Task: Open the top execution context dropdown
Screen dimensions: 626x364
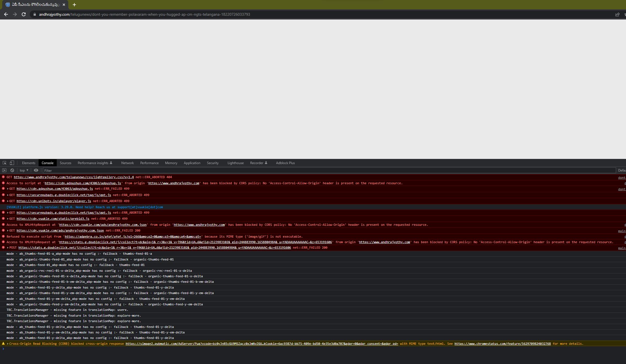Action: (x=23, y=170)
